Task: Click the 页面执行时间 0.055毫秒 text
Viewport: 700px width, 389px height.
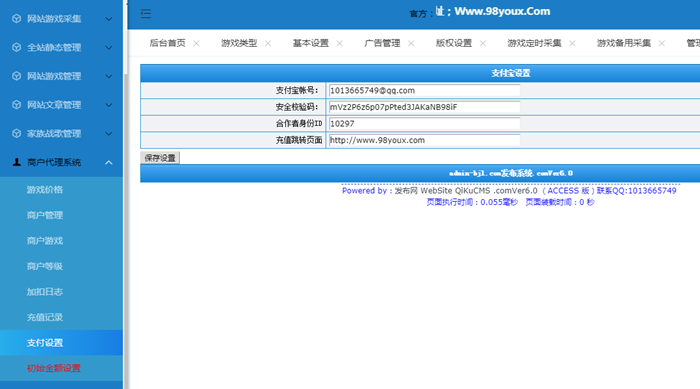Action: pos(472,202)
